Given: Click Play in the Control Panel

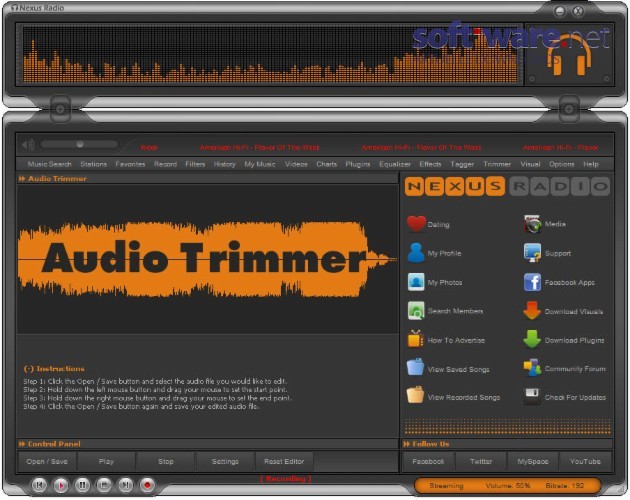Looking at the screenshot, I should (106, 461).
